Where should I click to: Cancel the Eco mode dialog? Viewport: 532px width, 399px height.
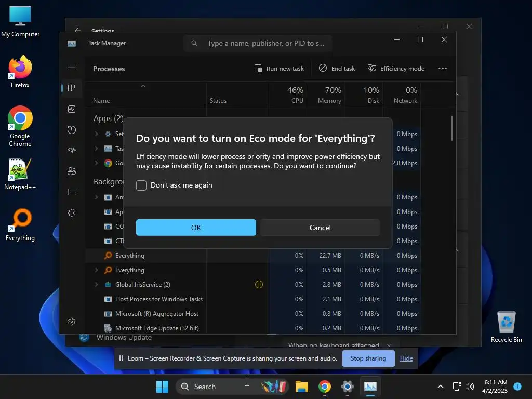click(320, 228)
